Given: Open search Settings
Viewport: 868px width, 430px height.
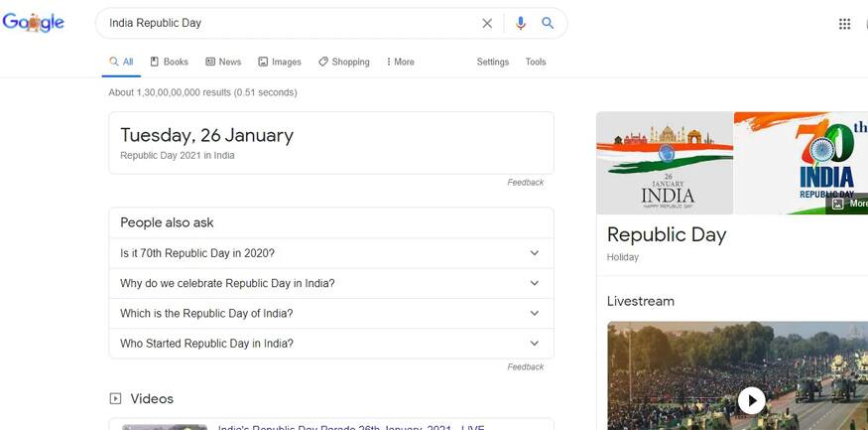Looking at the screenshot, I should coord(492,62).
